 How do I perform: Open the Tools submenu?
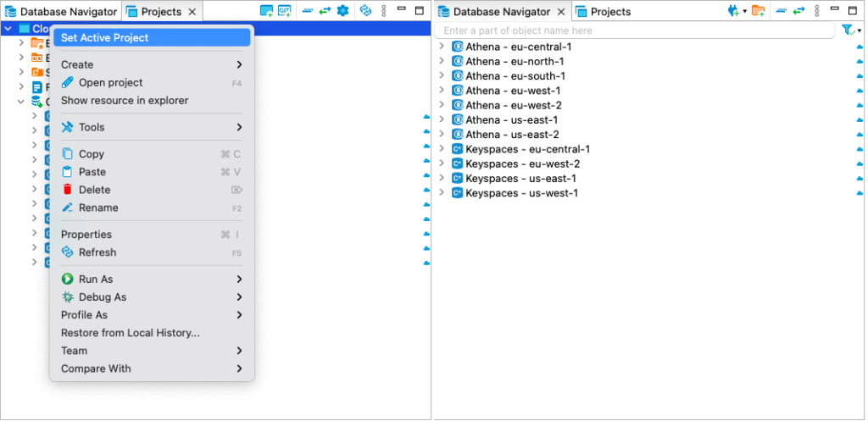click(x=152, y=127)
